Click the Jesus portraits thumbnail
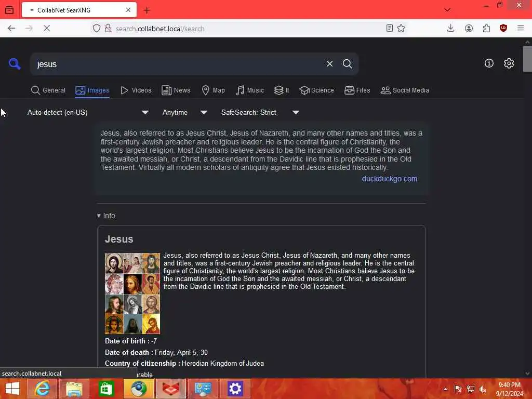 pyautogui.click(x=132, y=293)
